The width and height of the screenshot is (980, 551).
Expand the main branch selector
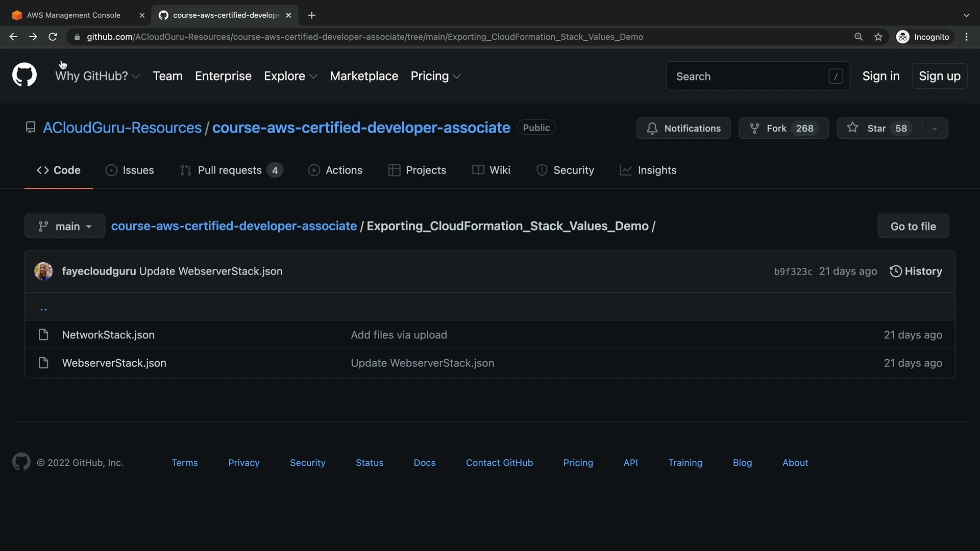pos(65,226)
